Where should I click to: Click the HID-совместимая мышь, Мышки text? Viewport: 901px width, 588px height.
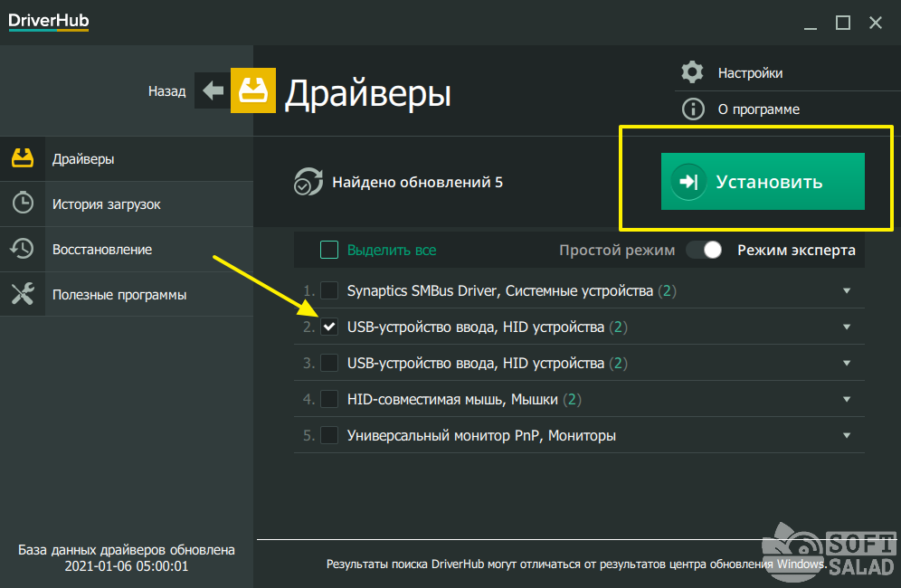(452, 400)
